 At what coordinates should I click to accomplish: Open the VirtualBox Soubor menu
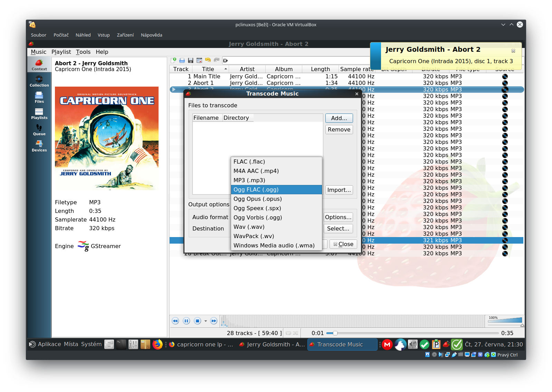coord(38,35)
